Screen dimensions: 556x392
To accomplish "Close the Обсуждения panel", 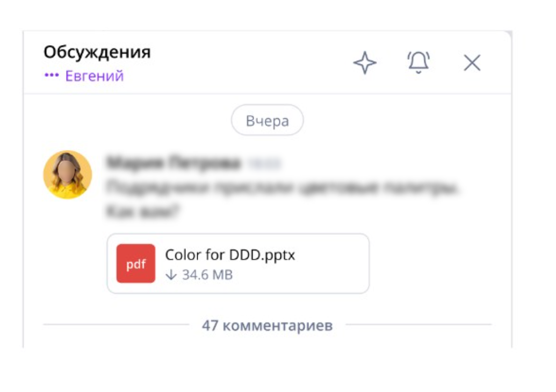I will pyautogui.click(x=472, y=63).
